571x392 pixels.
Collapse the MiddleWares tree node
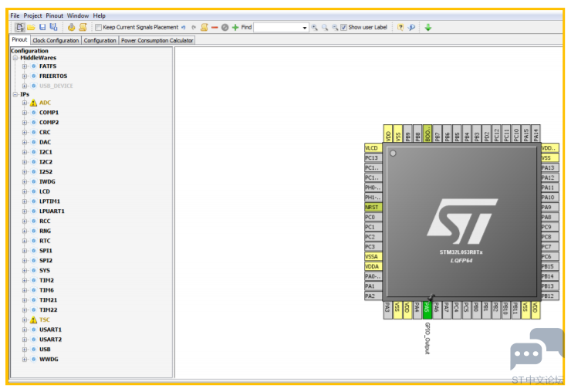click(15, 58)
